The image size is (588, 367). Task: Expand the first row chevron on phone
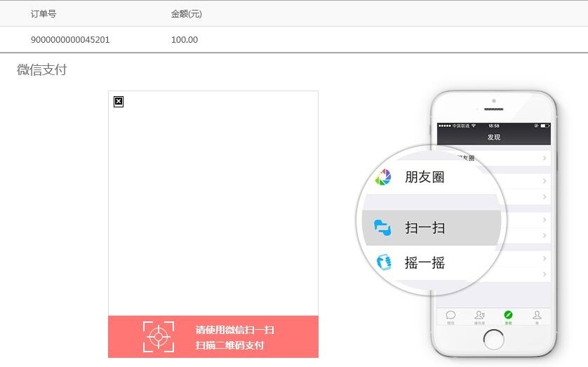[544, 158]
